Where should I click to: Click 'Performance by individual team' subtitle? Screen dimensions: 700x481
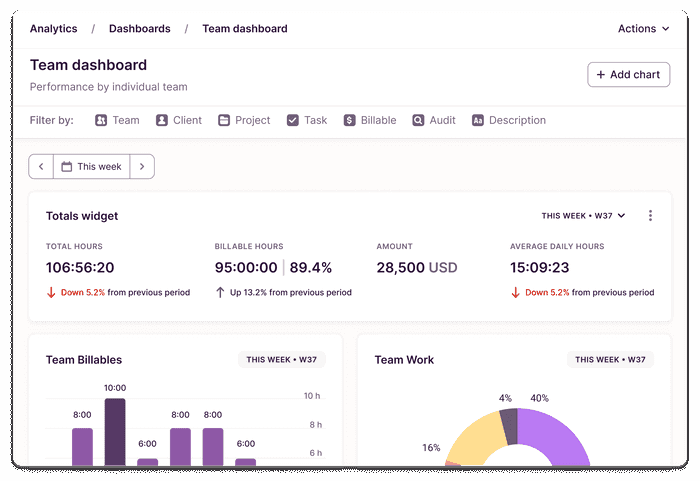pos(108,87)
